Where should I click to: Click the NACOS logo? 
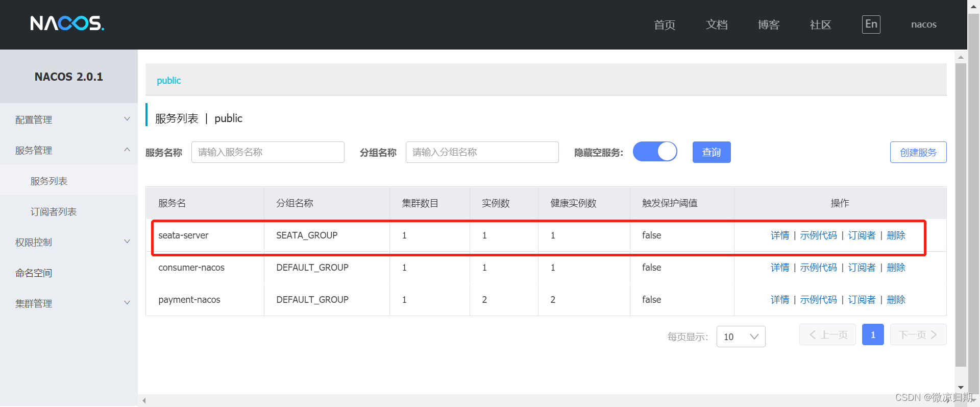[67, 23]
